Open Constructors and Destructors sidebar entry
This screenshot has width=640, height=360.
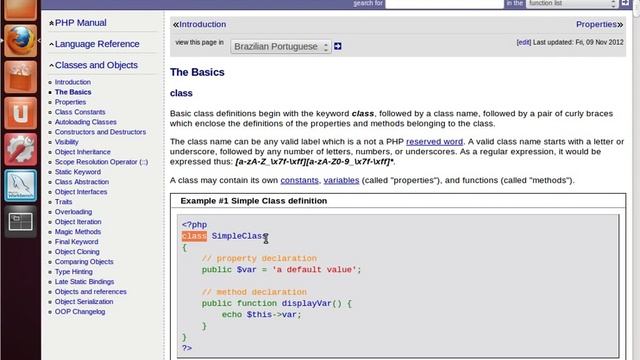(x=100, y=132)
